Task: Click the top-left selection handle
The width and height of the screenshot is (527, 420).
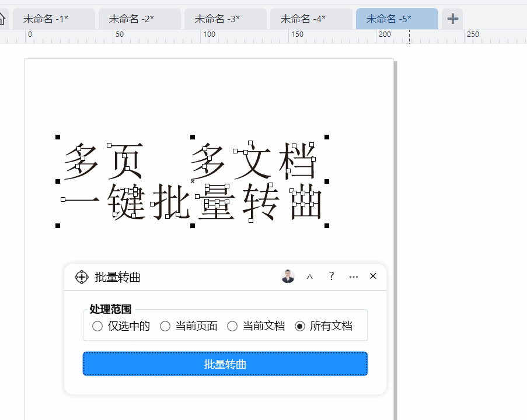Action: [x=58, y=137]
